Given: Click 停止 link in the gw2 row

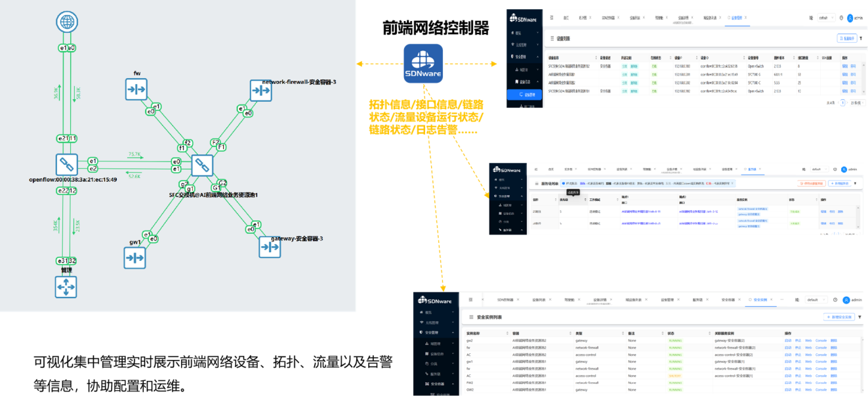Looking at the screenshot, I should click(x=798, y=340).
